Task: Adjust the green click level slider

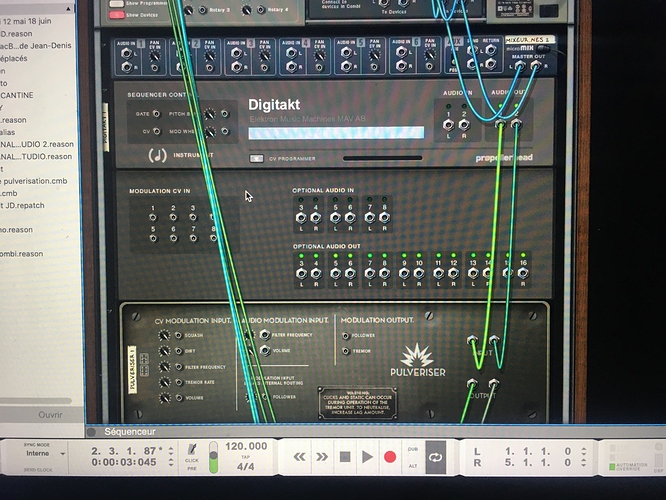Action: pyautogui.click(x=214, y=458)
